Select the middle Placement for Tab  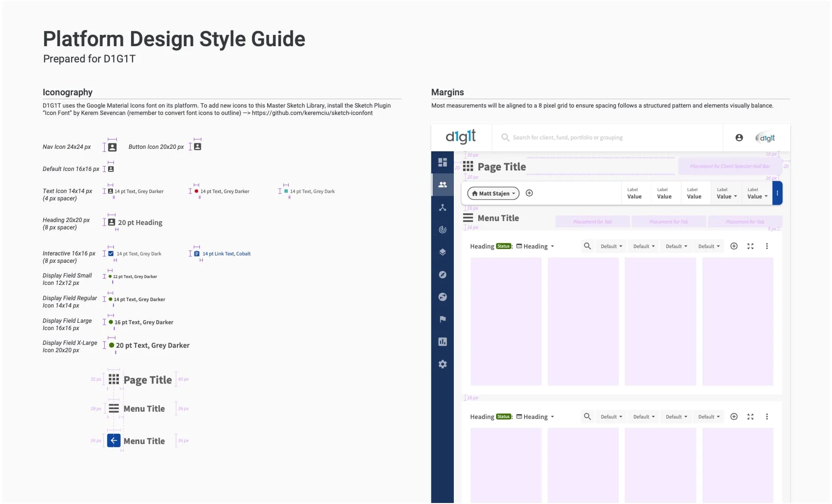[x=668, y=222]
